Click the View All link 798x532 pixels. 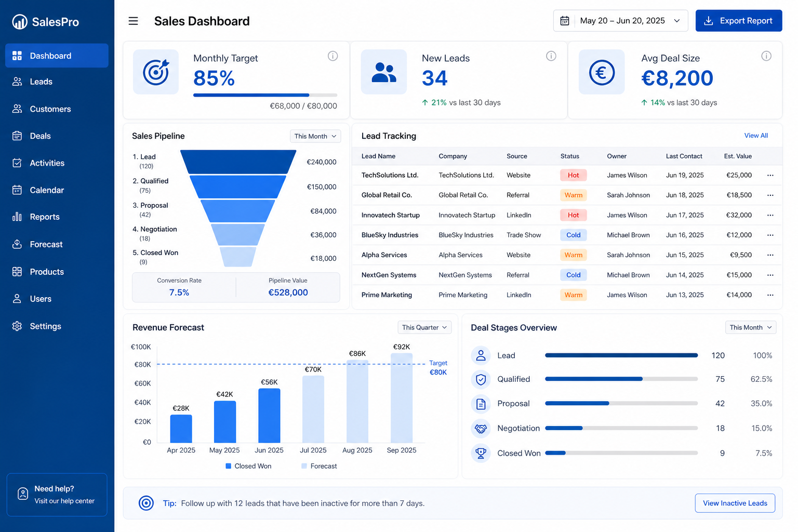tap(756, 136)
